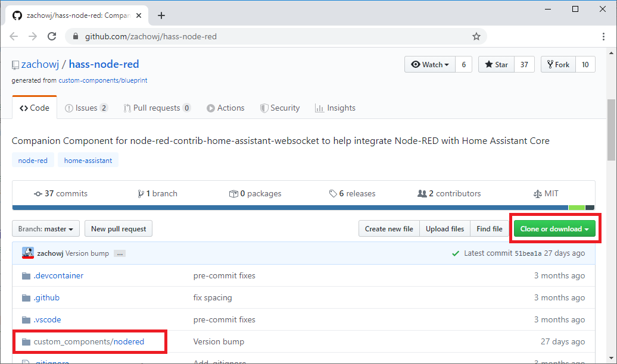Viewport: 617px width, 364px height.
Task: Click the page vertical scrollbar thumb
Action: pyautogui.click(x=610, y=130)
